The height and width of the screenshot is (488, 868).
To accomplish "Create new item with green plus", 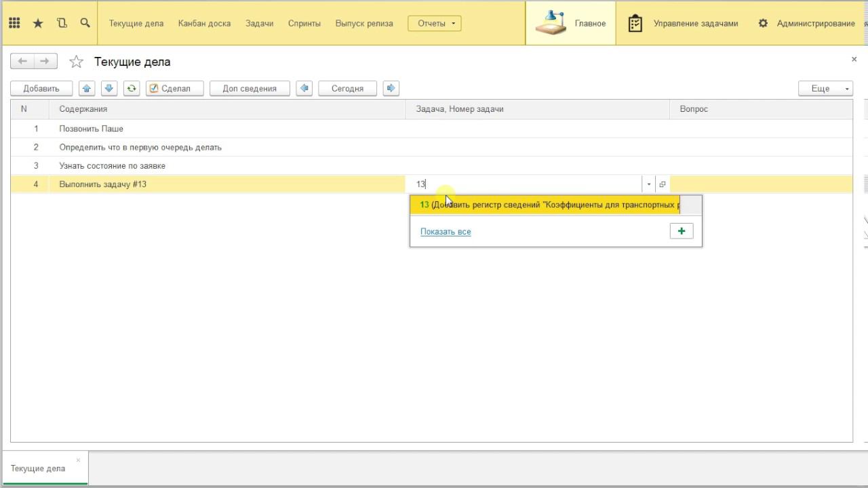I will (682, 231).
